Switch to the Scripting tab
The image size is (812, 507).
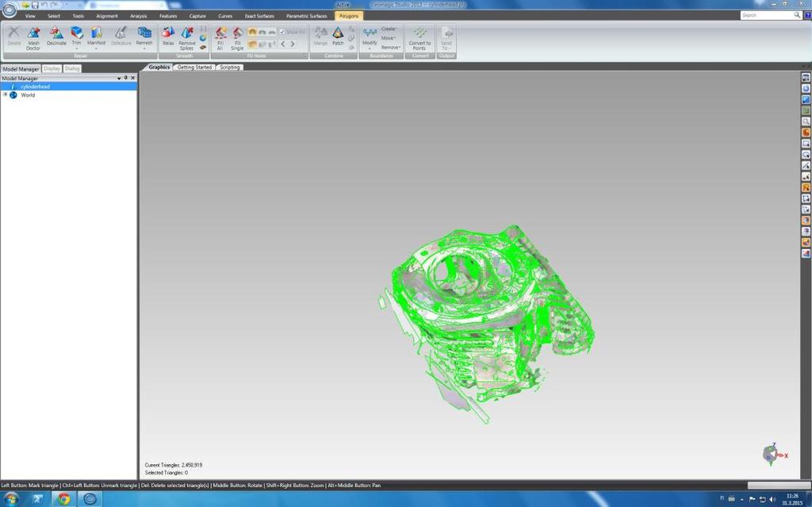pos(229,67)
